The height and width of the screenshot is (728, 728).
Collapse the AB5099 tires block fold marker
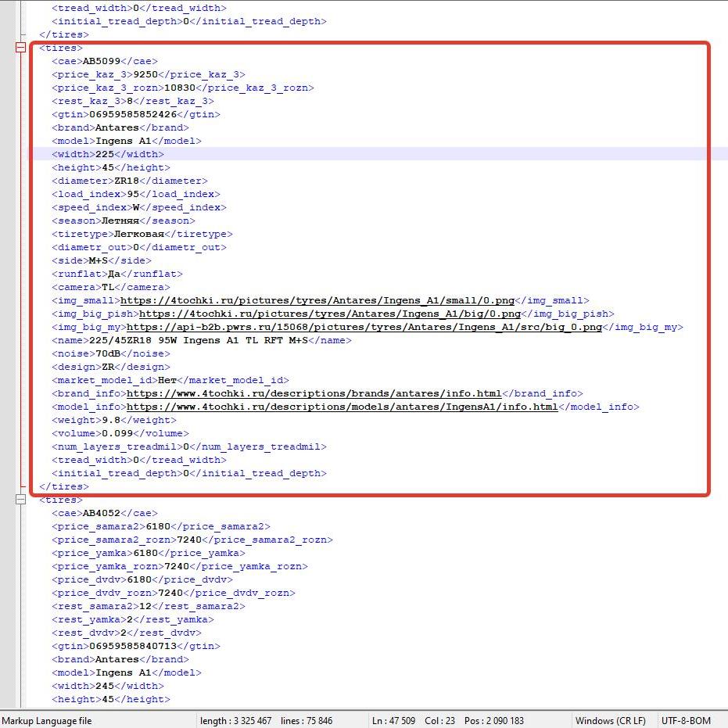click(20, 48)
